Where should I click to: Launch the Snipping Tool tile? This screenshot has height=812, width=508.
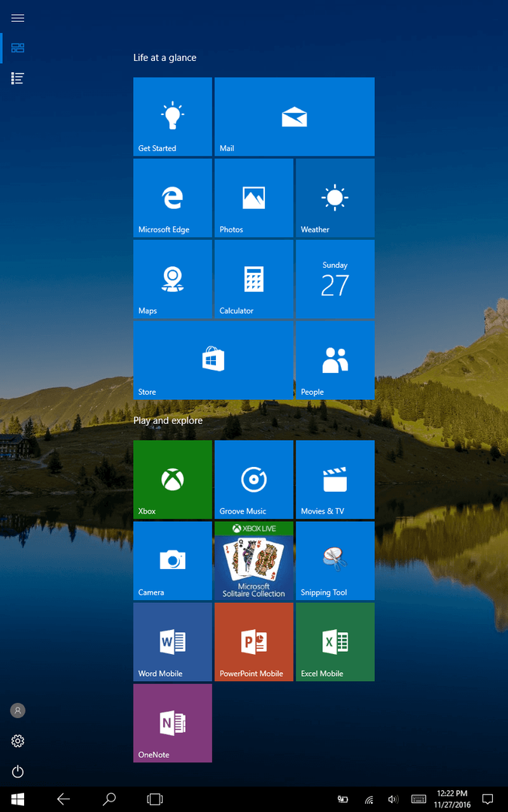(x=336, y=561)
